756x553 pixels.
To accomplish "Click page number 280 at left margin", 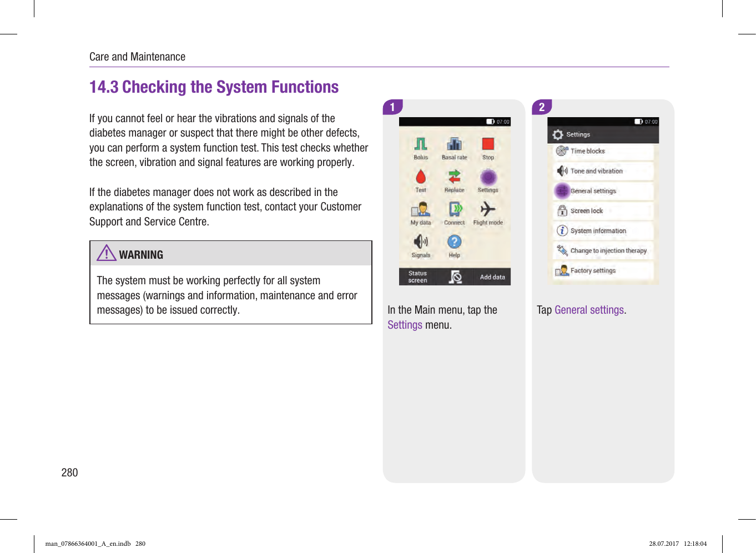I will point(69,472).
